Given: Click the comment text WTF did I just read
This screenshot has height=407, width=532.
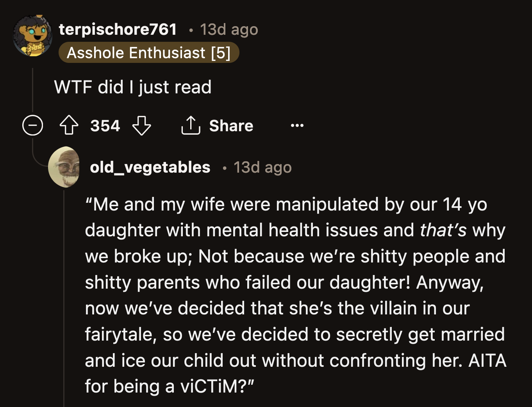Looking at the screenshot, I should point(133,87).
